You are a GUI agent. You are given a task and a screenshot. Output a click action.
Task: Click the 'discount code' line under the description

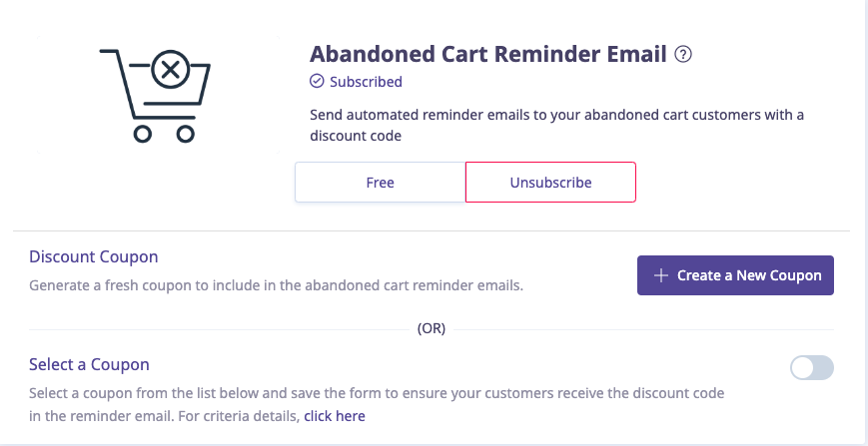pyautogui.click(x=356, y=136)
